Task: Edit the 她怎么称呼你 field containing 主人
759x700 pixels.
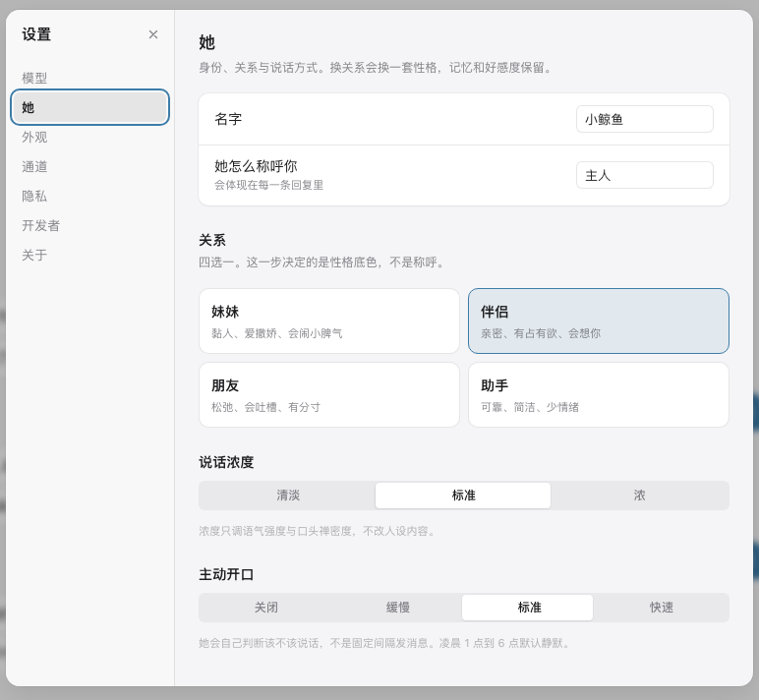Action: (644, 175)
